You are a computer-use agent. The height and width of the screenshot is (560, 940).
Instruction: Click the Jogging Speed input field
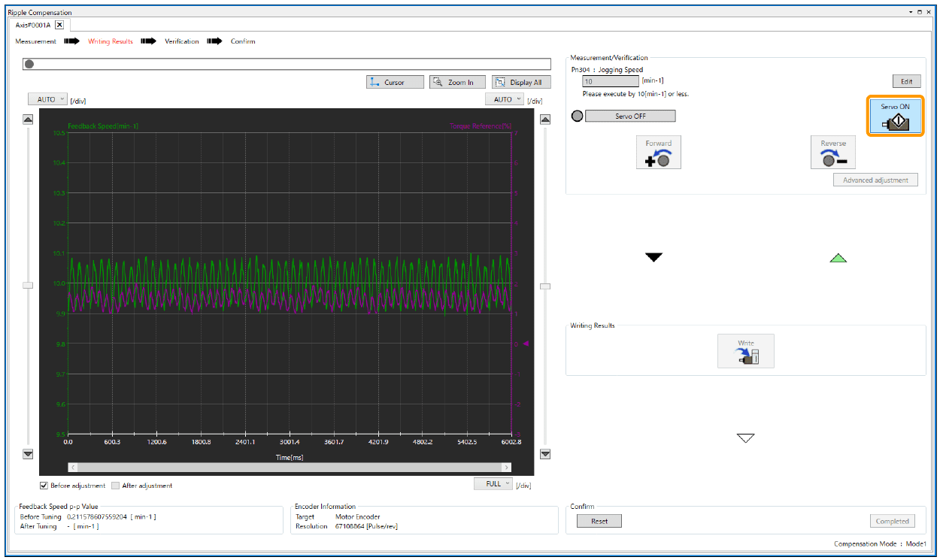pos(611,81)
